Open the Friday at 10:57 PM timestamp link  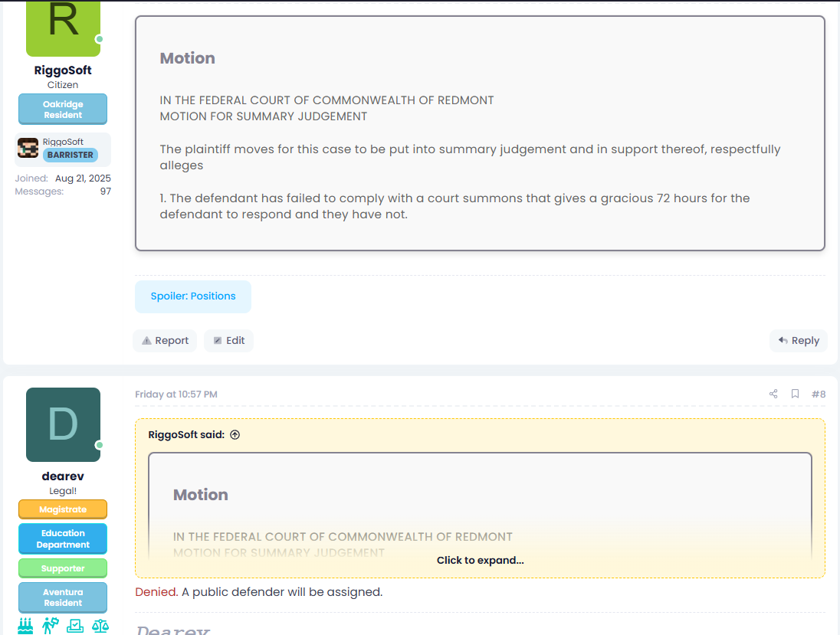click(x=176, y=394)
